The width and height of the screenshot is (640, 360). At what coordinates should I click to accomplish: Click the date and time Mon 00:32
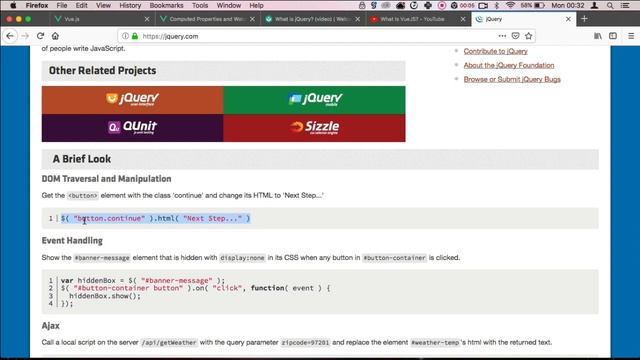point(569,5)
